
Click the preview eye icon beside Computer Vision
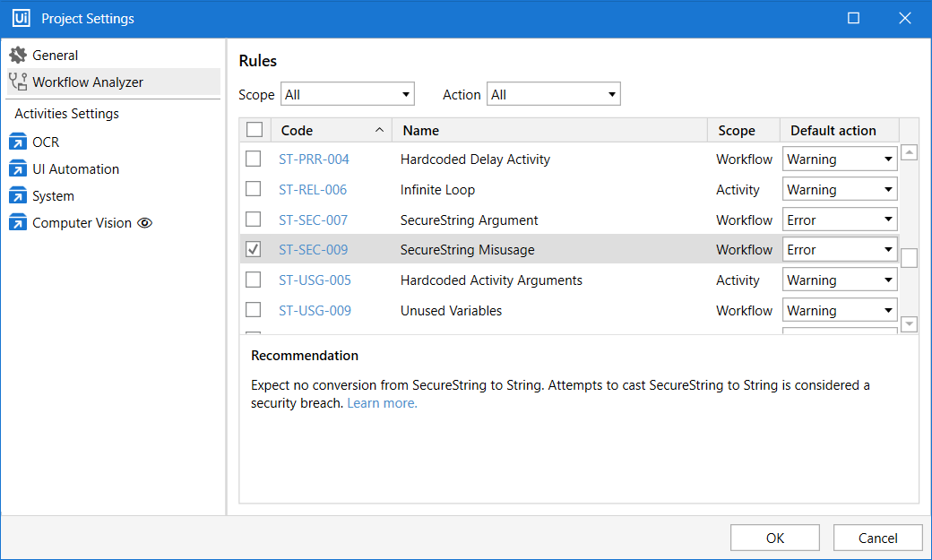click(x=144, y=223)
